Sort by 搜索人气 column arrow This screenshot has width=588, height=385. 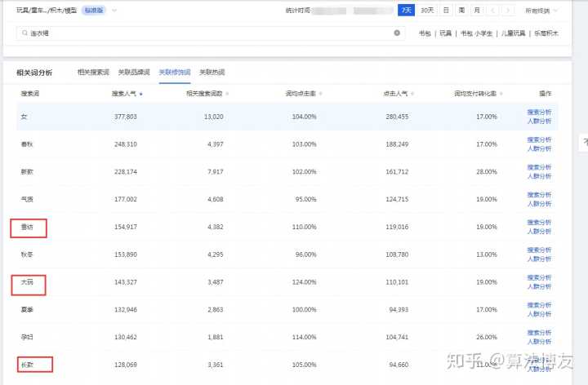point(142,94)
